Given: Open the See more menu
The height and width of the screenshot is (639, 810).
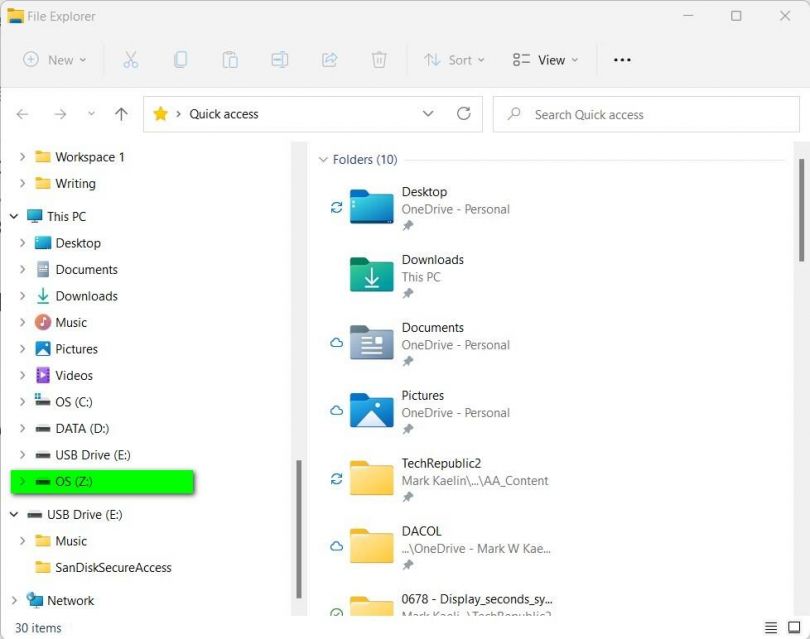Looking at the screenshot, I should 622,59.
